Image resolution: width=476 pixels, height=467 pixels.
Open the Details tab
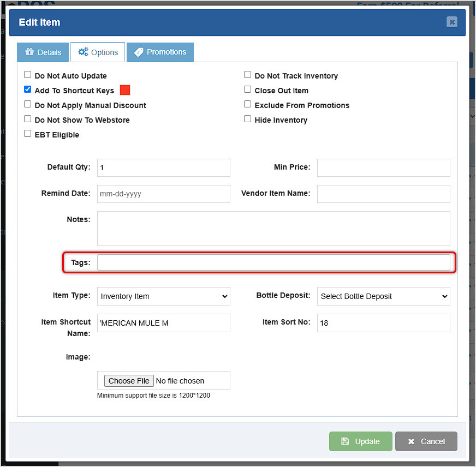click(x=43, y=52)
